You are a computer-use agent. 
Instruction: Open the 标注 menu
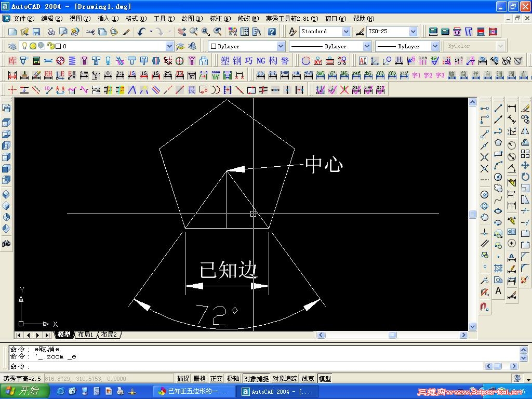click(220, 19)
